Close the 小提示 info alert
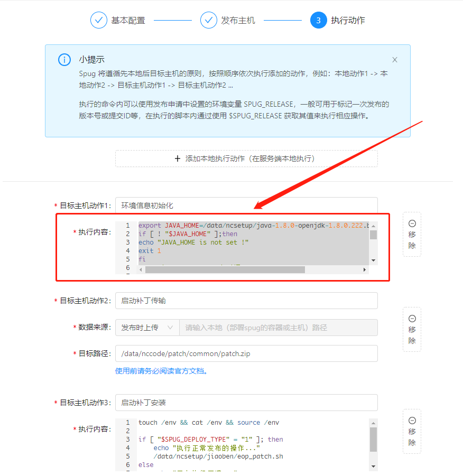 394,60
